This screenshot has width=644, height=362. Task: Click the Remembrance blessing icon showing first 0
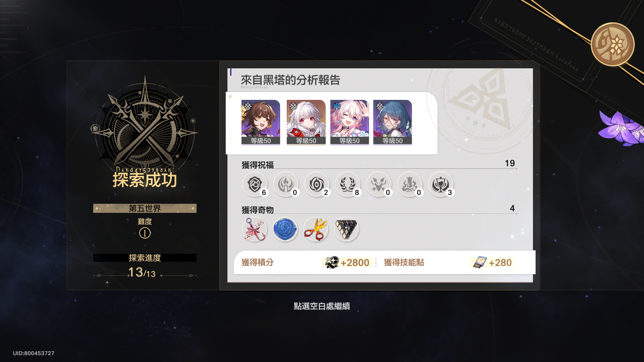click(286, 184)
